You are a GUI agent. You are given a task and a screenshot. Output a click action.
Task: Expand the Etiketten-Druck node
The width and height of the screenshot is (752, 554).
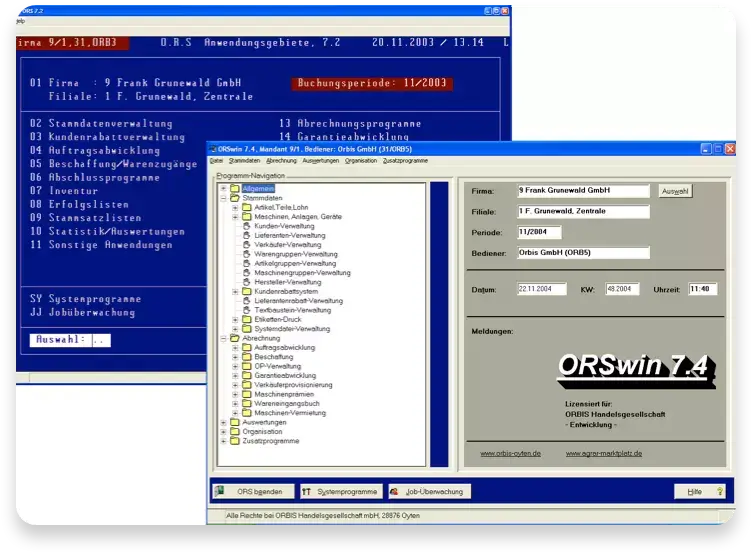pyautogui.click(x=235, y=319)
